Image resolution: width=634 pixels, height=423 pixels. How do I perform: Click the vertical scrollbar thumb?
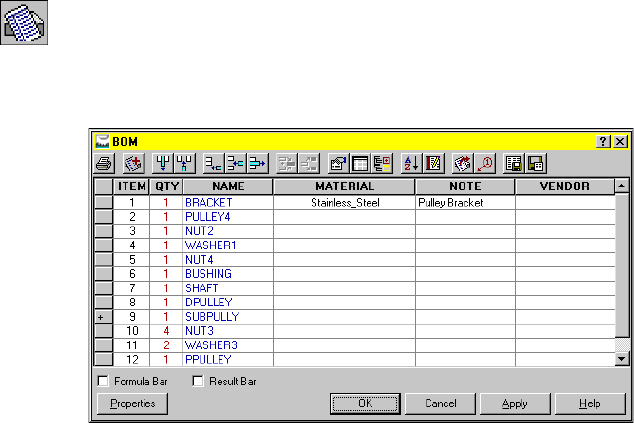click(621, 265)
